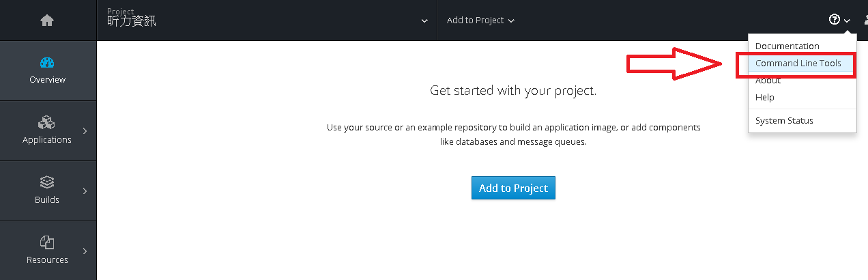The width and height of the screenshot is (868, 280).
Task: Select the Applications cubes icon
Action: pos(47,123)
